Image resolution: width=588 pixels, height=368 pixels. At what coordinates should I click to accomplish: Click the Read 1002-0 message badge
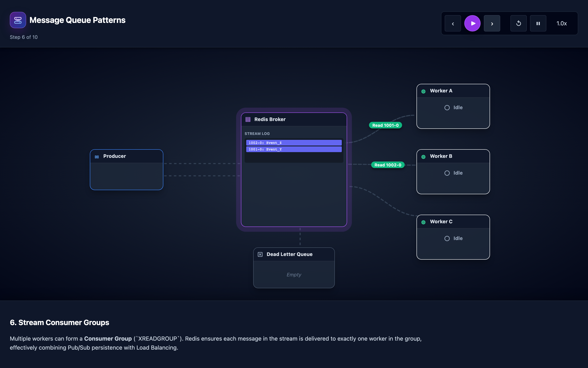point(388,165)
